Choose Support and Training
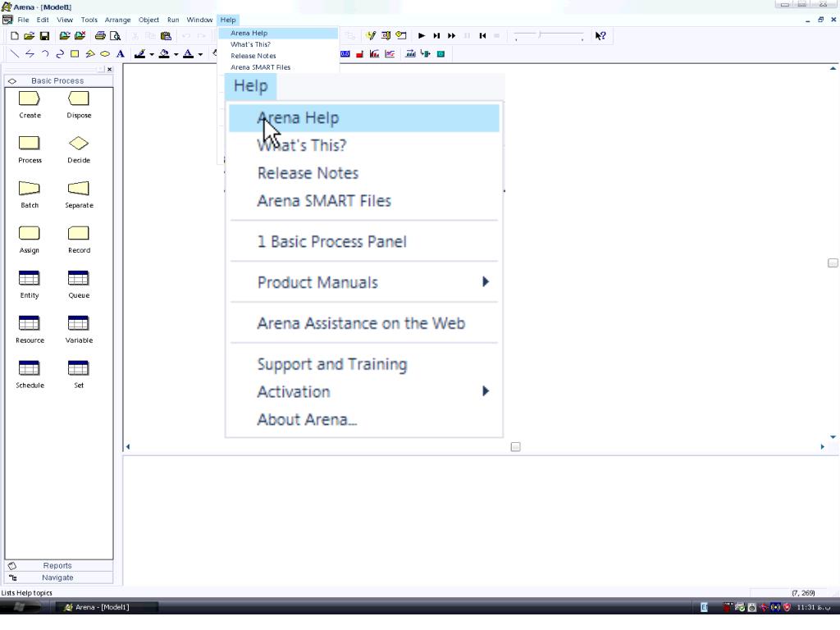 pyautogui.click(x=364, y=364)
